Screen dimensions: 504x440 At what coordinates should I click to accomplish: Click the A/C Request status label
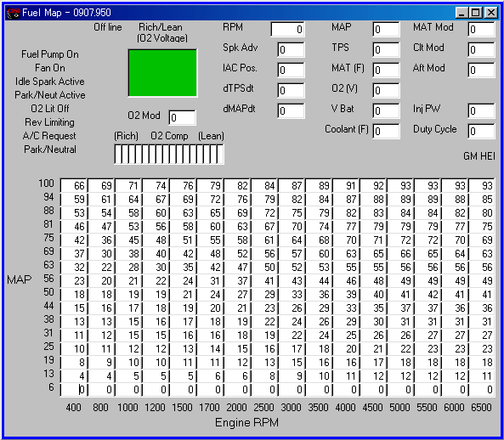49,136
